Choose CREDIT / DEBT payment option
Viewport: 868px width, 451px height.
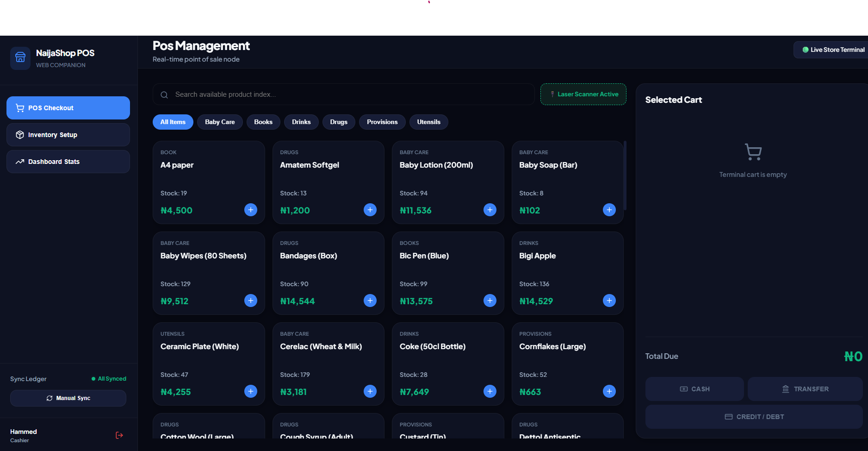(754, 417)
